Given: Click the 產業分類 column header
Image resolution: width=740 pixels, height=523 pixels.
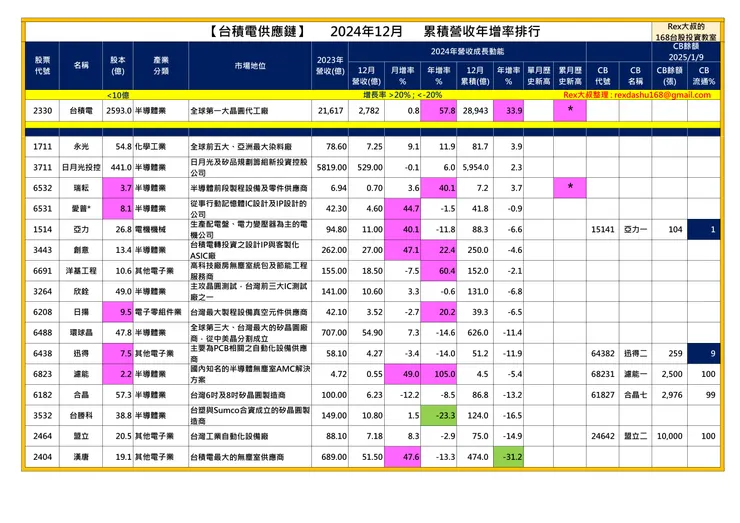Looking at the screenshot, I should pyautogui.click(x=161, y=66).
